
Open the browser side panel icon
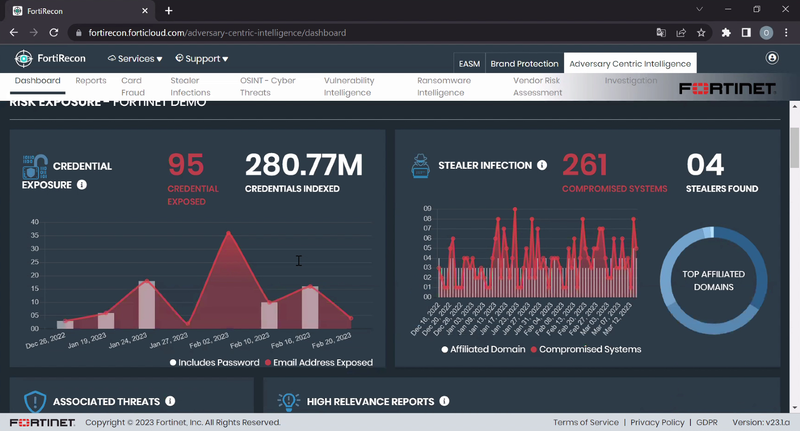click(746, 33)
